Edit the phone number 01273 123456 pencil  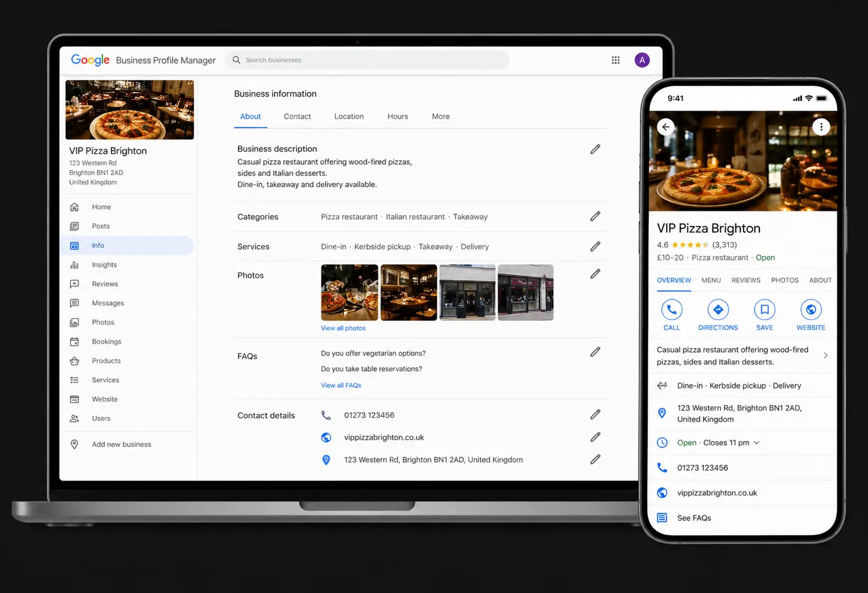595,414
